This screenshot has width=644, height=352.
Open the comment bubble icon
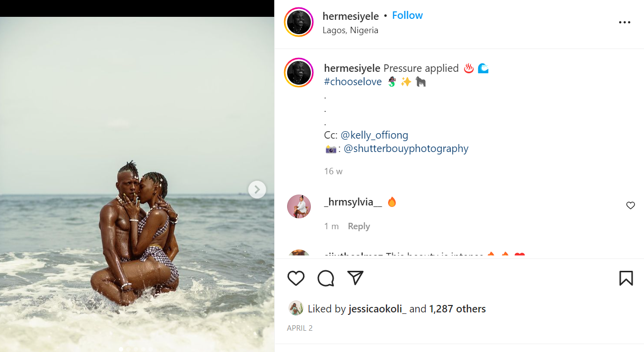[x=326, y=278]
